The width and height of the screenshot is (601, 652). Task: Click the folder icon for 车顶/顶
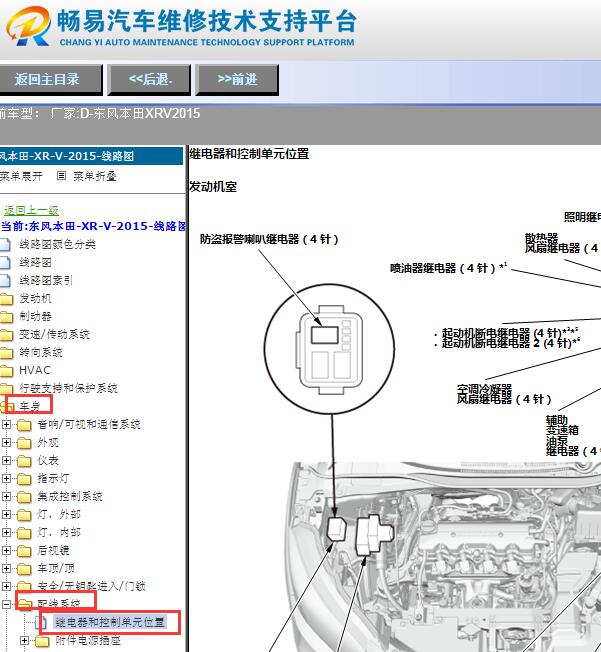click(25, 569)
